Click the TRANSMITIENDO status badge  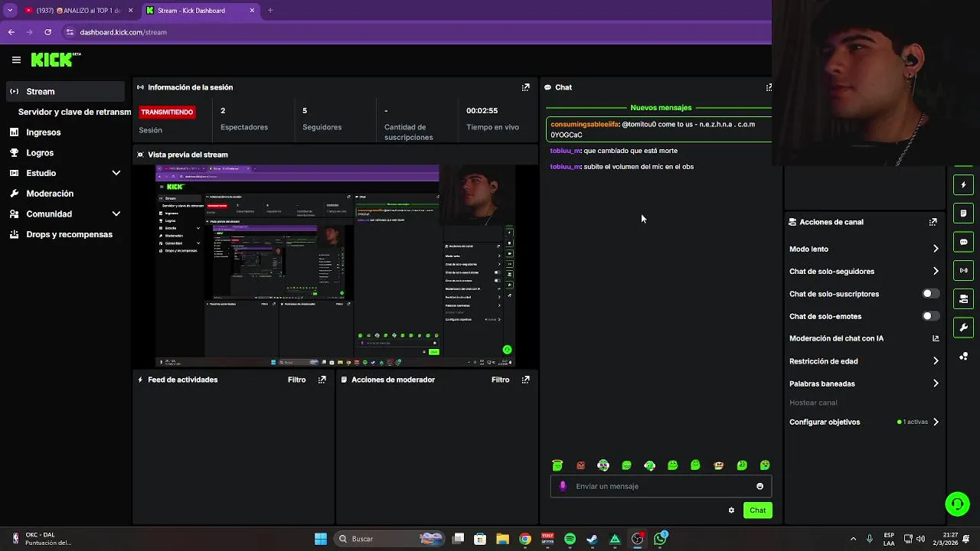pyautogui.click(x=167, y=112)
